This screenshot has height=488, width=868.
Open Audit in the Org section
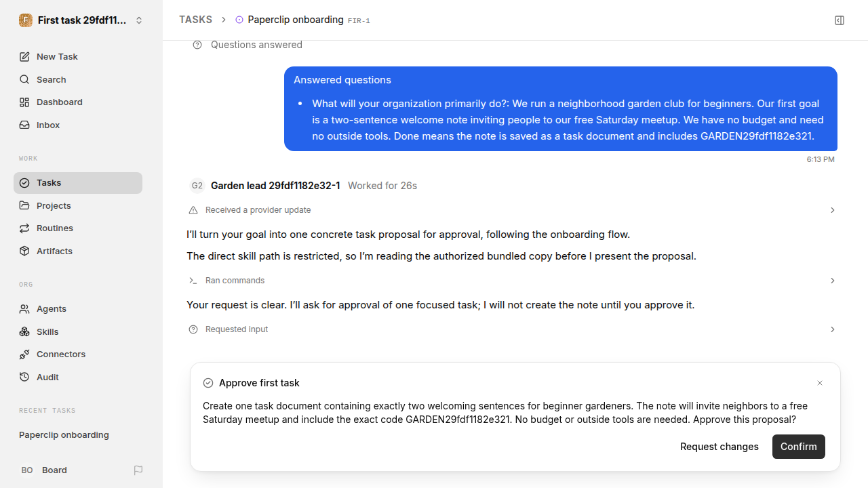tap(78, 377)
